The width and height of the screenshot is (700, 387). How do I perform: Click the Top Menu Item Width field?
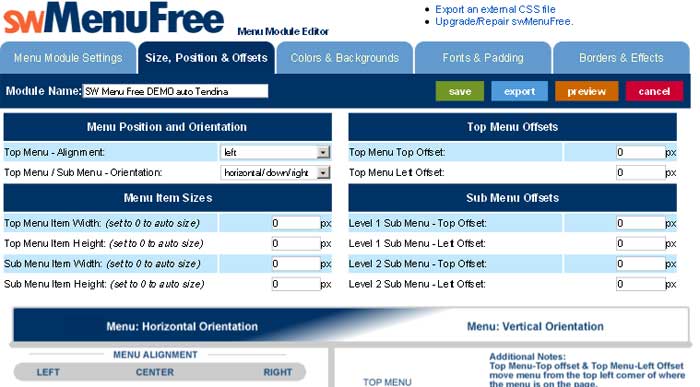tap(296, 223)
